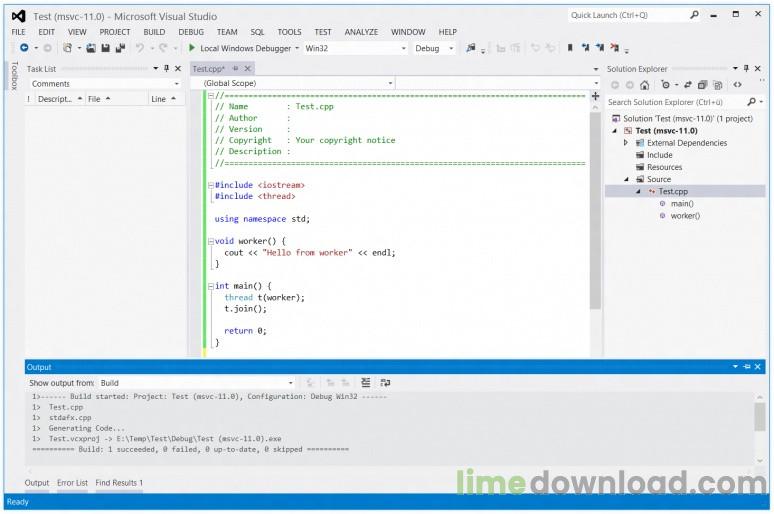The width and height of the screenshot is (774, 514).
Task: Open the HELP menu
Action: (448, 32)
